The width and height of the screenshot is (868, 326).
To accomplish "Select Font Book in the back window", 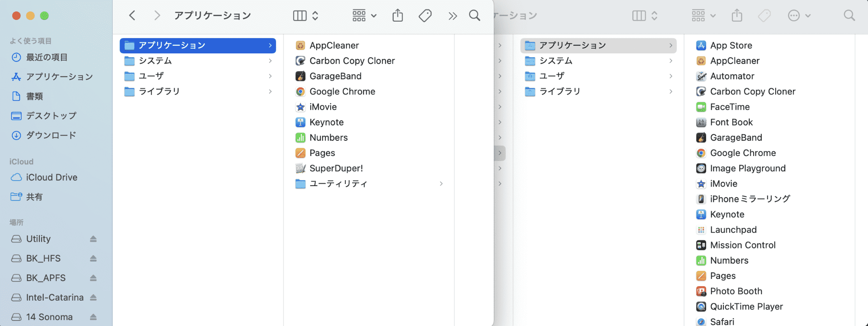I will click(724, 122).
